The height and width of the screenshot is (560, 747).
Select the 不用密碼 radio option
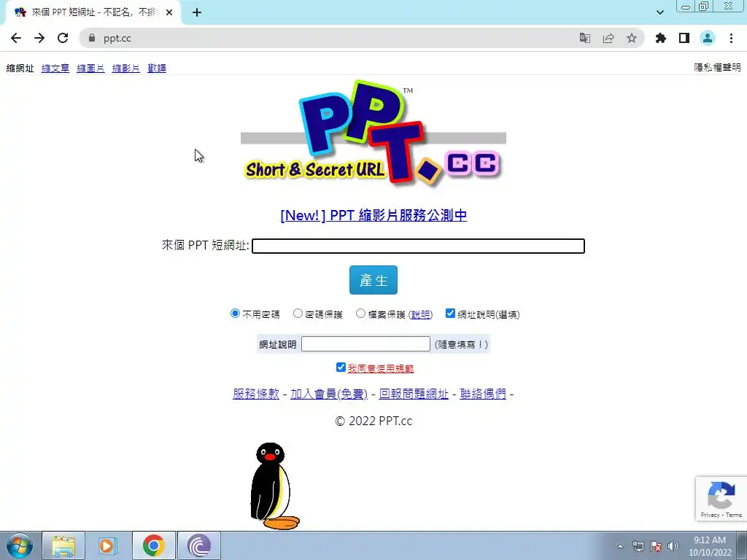[235, 314]
